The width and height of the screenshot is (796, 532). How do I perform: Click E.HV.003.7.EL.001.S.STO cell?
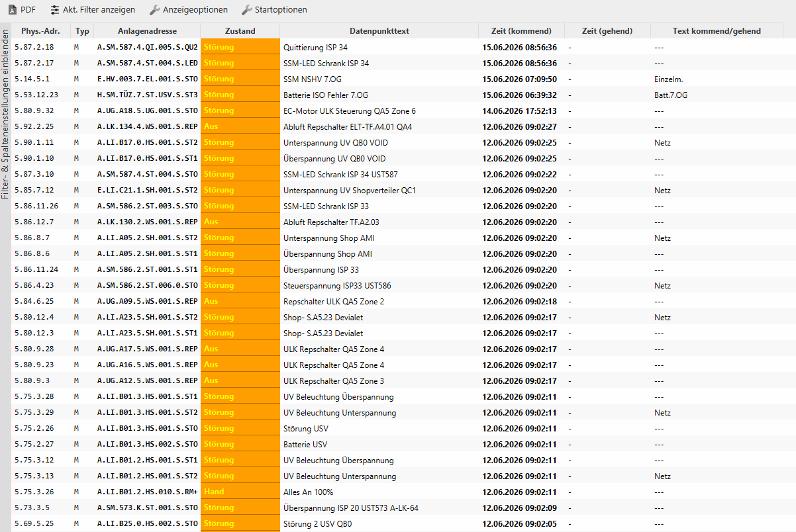click(x=147, y=79)
